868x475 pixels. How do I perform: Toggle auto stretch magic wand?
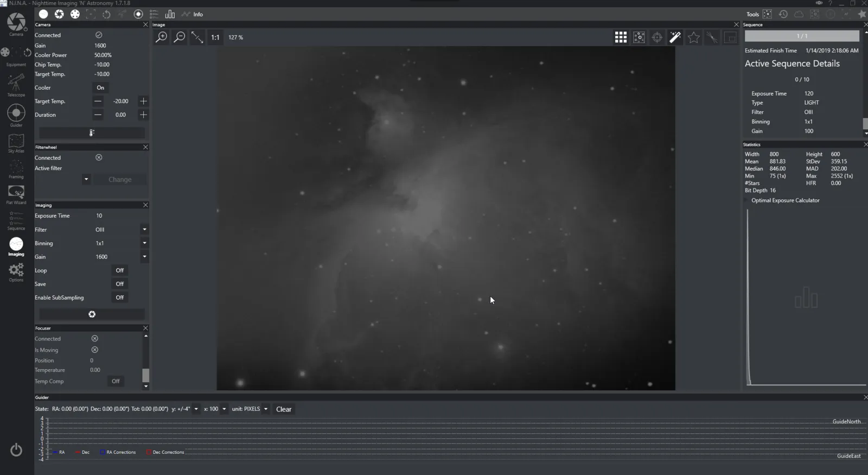(x=675, y=37)
